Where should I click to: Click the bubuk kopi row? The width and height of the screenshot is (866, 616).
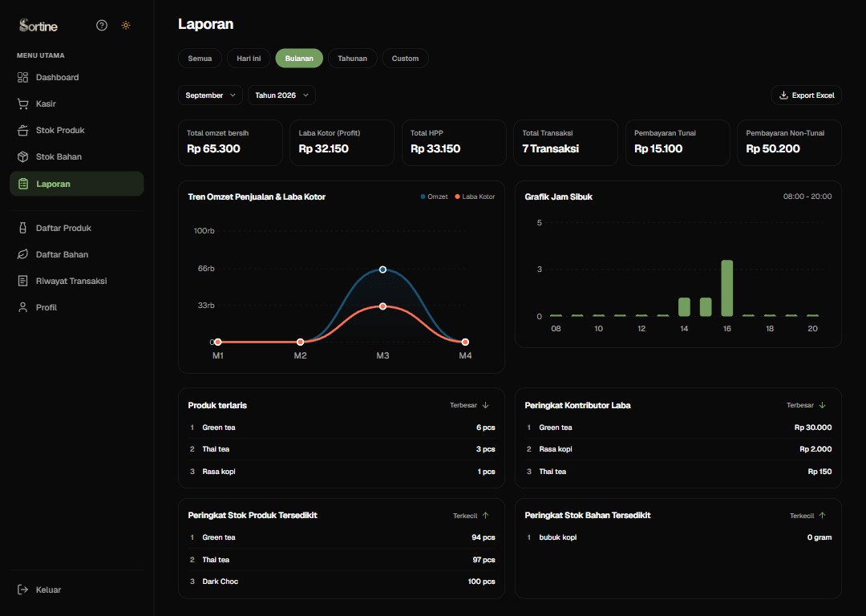[x=678, y=537]
